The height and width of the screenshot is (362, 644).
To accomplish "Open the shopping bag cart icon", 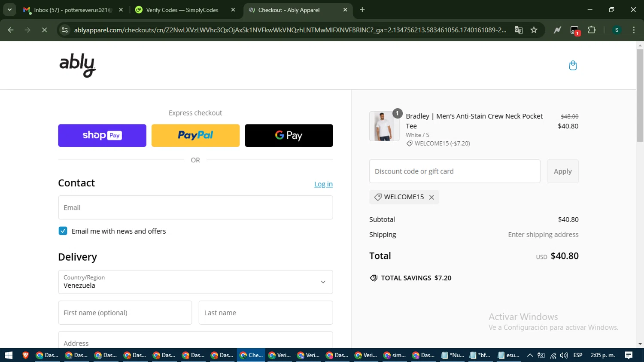I will point(573,65).
